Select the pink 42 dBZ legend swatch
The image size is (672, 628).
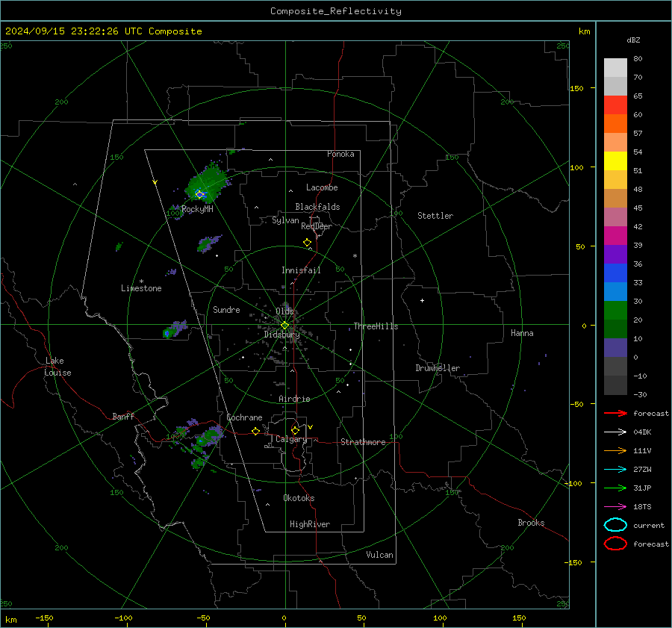pos(615,217)
